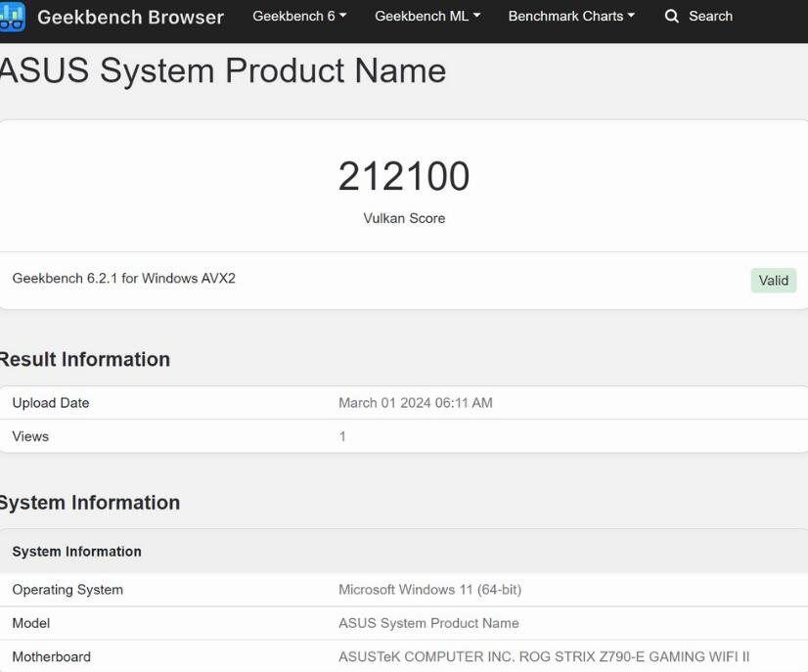This screenshot has height=672, width=808.
Task: Click the Geekbench logo icon
Action: pyautogui.click(x=12, y=17)
